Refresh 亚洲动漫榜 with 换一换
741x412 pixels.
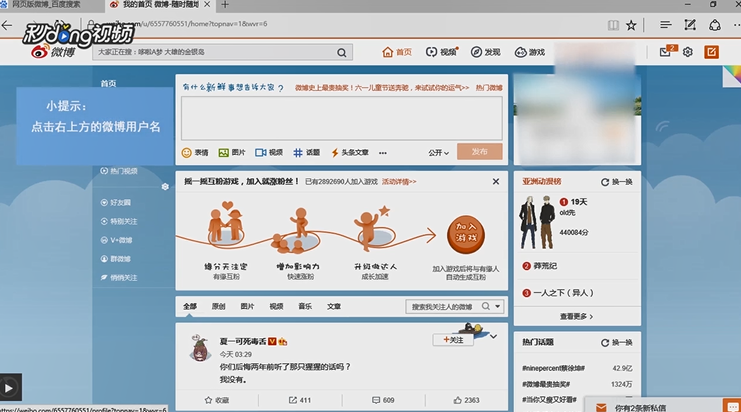[616, 182]
